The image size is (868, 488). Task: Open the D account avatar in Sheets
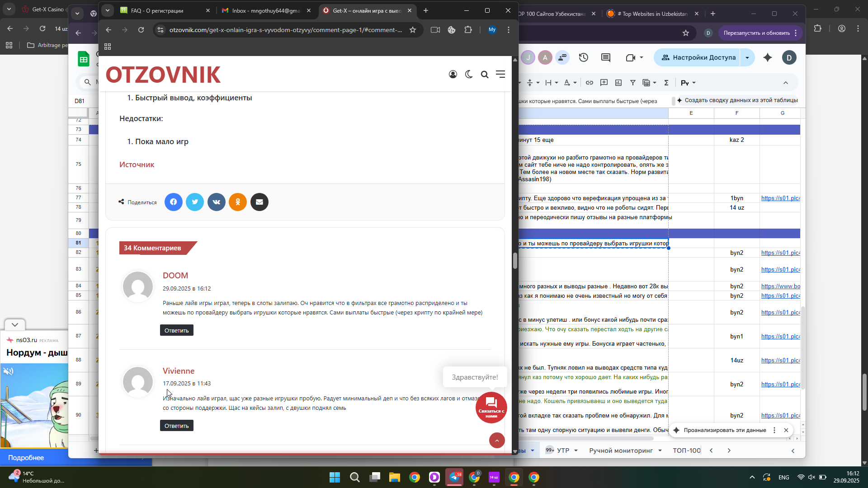789,57
